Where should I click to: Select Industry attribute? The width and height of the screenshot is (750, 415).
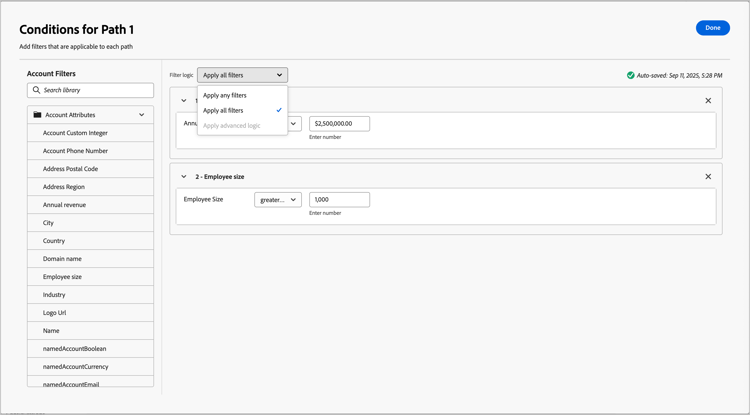(x=90, y=295)
